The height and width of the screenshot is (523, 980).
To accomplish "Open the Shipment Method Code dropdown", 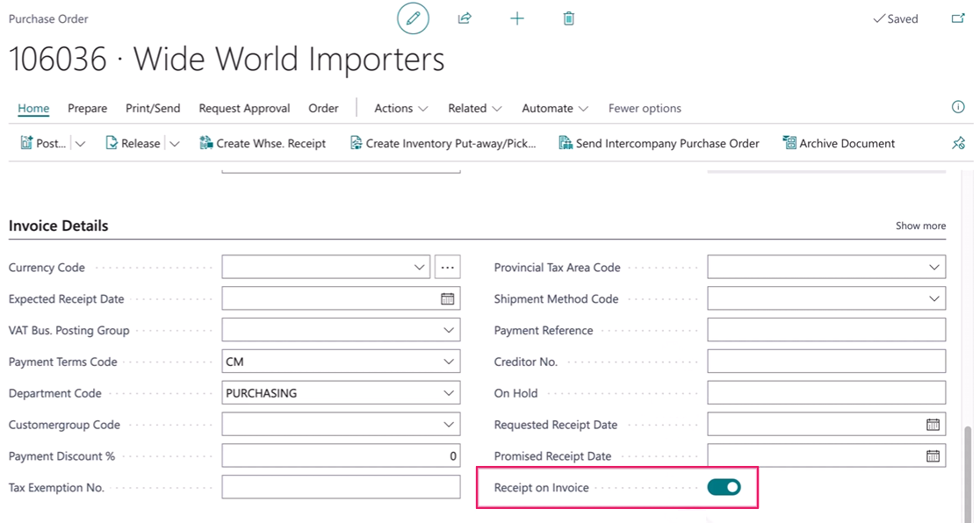I will click(933, 297).
